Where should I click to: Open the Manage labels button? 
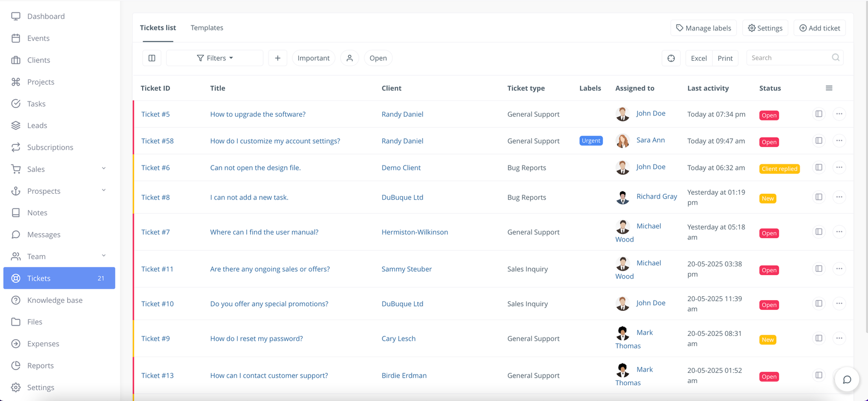703,28
